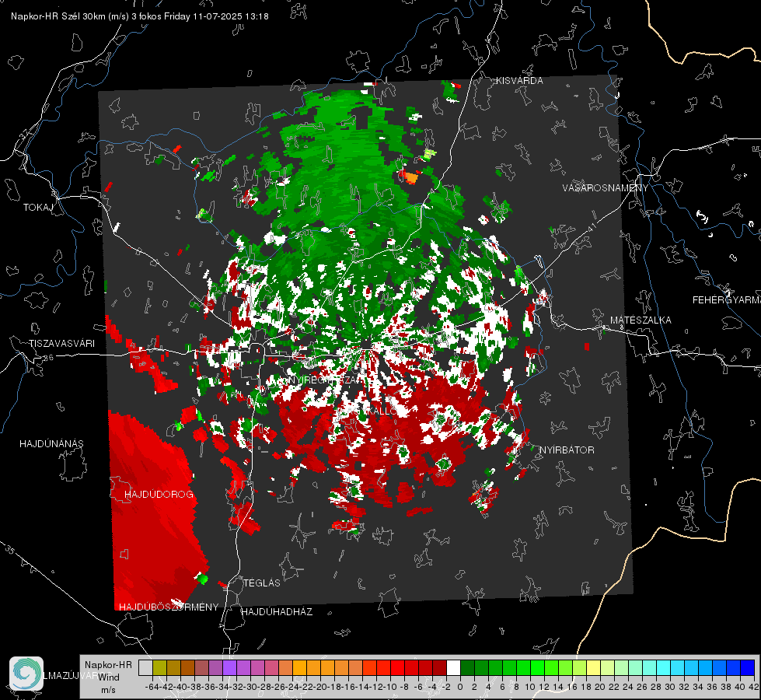
Task: Select the darkest blue swatch at legend end
Action: point(748,668)
